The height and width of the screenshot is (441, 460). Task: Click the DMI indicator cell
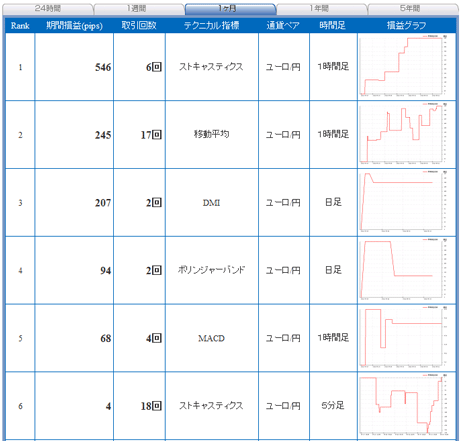coord(211,203)
